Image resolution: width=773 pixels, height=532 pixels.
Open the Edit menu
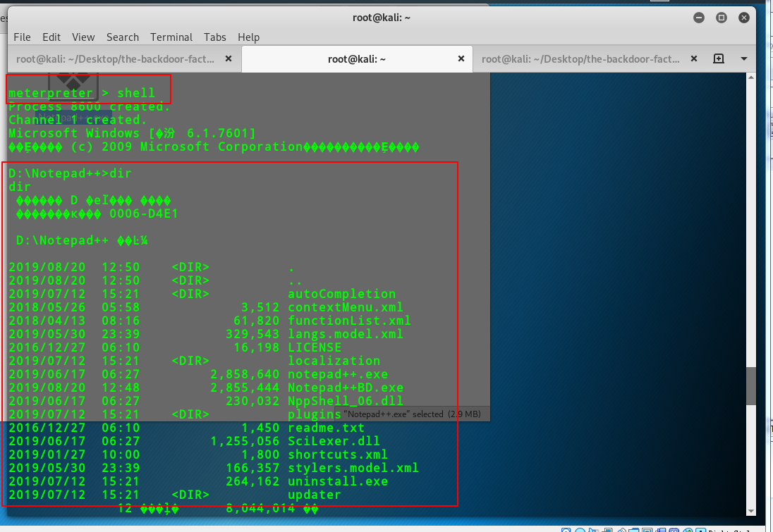click(51, 37)
